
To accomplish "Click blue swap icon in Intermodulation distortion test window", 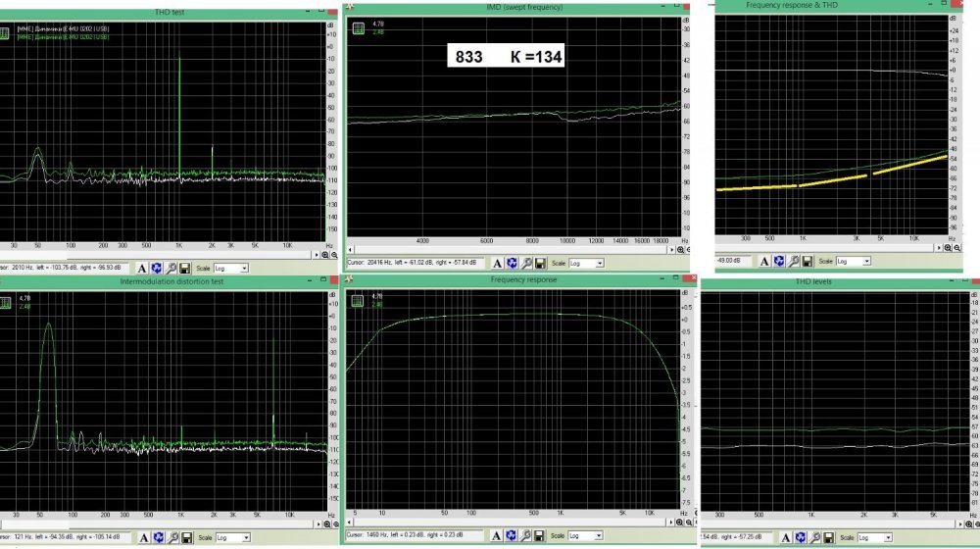I will pyautogui.click(x=158, y=538).
